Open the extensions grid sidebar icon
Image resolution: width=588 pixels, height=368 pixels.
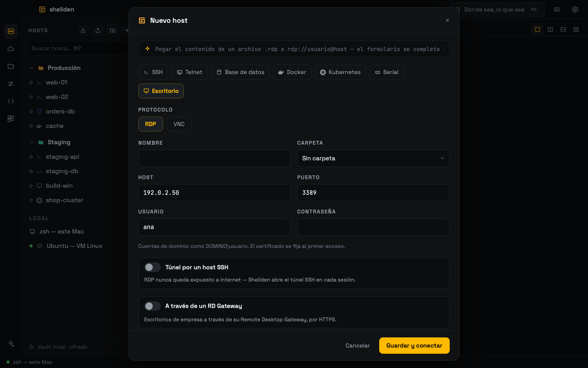pos(11,119)
